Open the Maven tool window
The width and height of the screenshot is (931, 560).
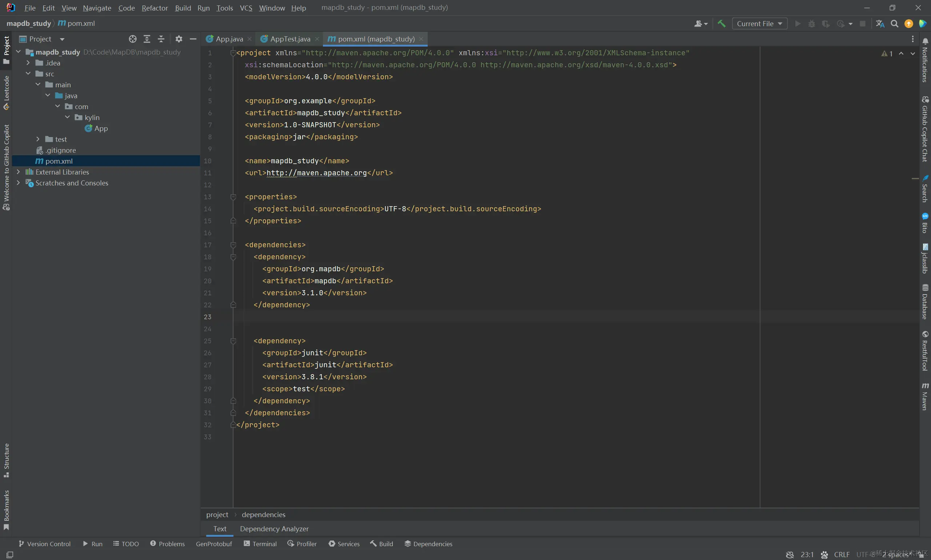(925, 396)
